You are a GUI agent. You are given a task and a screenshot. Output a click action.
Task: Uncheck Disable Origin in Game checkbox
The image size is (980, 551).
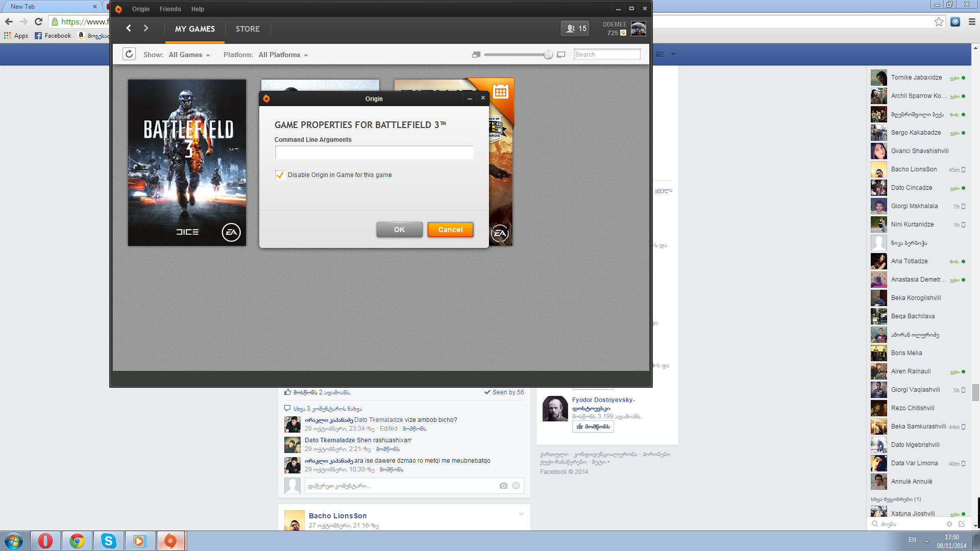pos(280,175)
